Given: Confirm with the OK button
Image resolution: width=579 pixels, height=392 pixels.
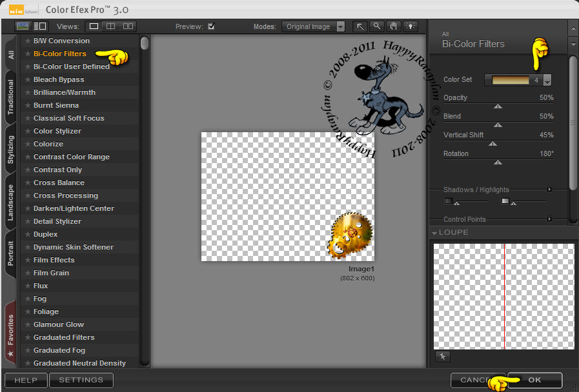Looking at the screenshot, I should click(535, 380).
